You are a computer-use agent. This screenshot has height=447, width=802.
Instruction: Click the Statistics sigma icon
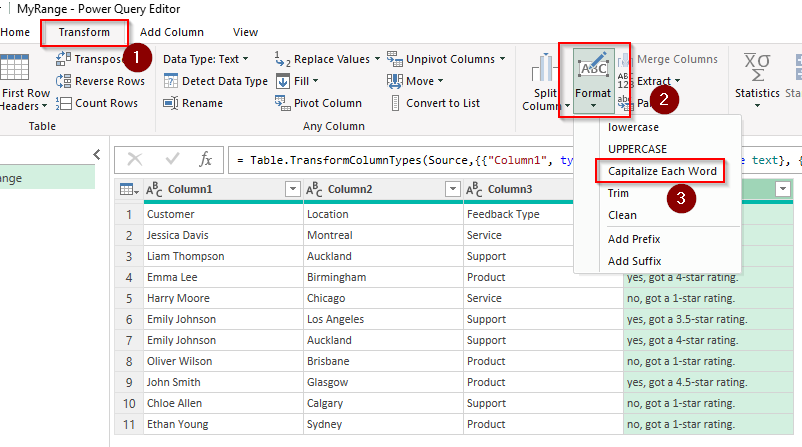(x=757, y=67)
